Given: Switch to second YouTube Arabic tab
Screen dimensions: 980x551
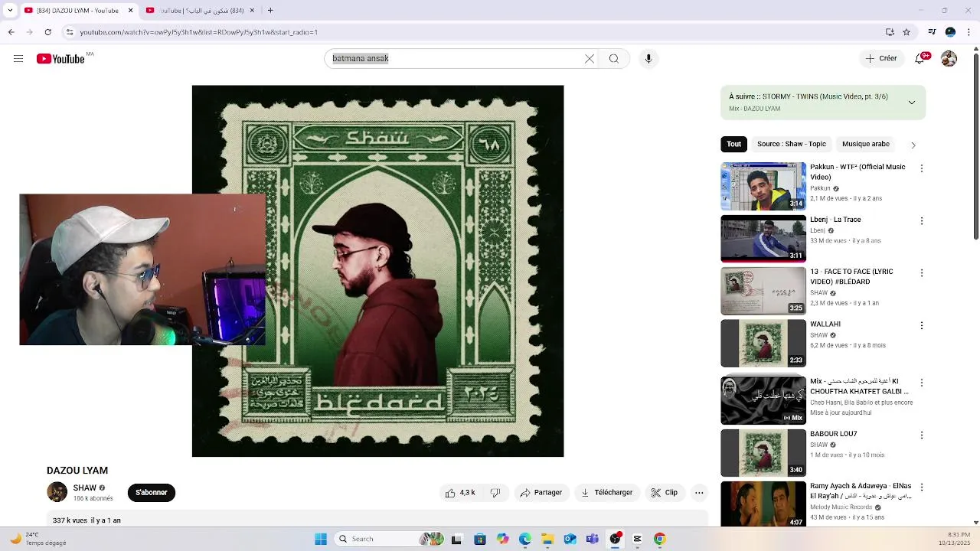Looking at the screenshot, I should (x=201, y=11).
